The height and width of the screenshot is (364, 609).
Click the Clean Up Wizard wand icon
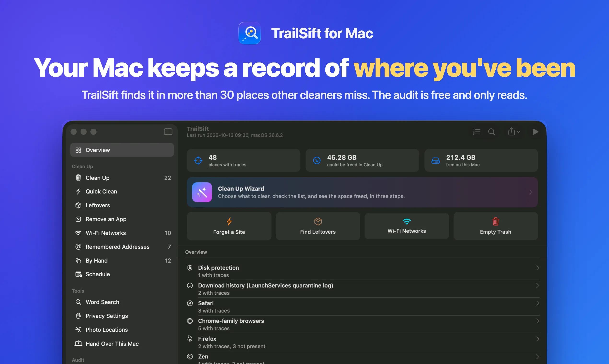click(202, 192)
